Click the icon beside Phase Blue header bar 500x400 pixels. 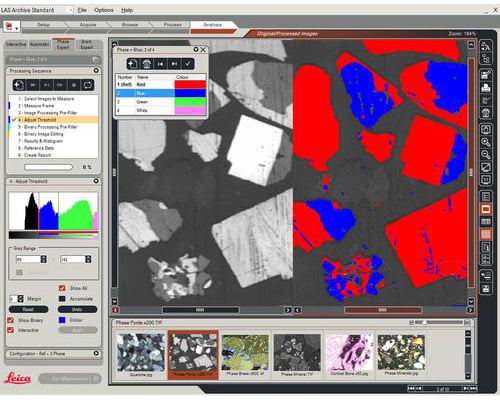[x=95, y=59]
